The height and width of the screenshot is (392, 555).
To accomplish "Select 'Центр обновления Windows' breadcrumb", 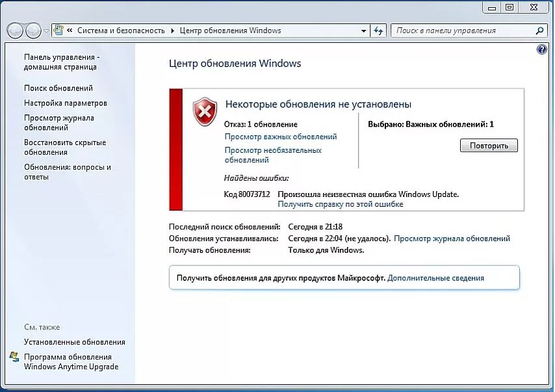I will [231, 31].
